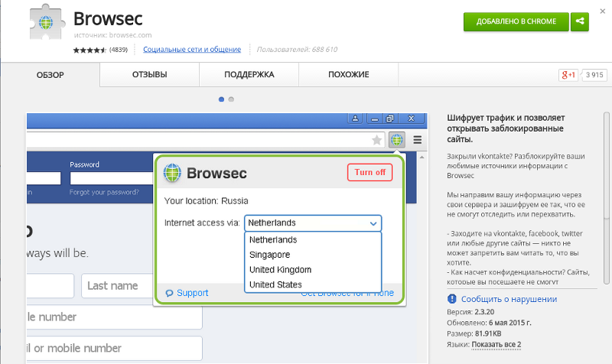Choose Singapore from the dropdown list
The image size is (612, 364).
(313, 255)
